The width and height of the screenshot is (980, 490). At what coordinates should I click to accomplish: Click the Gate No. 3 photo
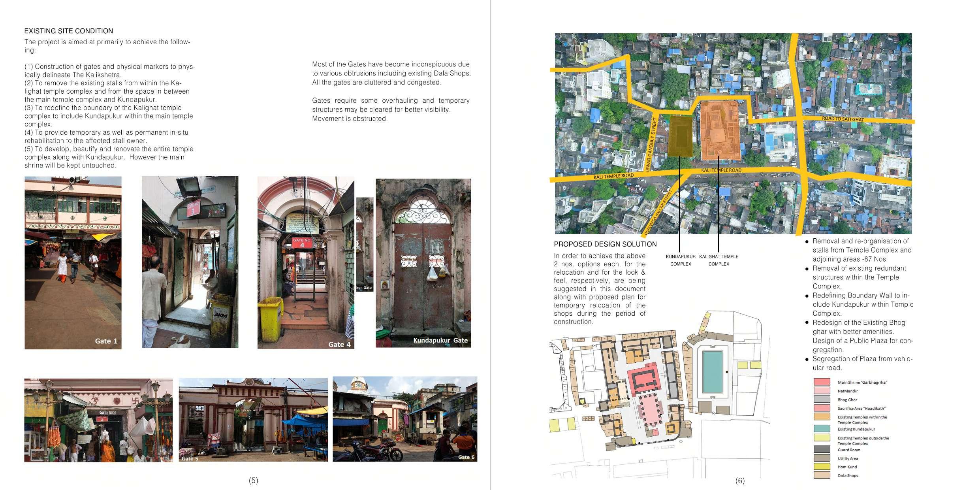click(190, 262)
